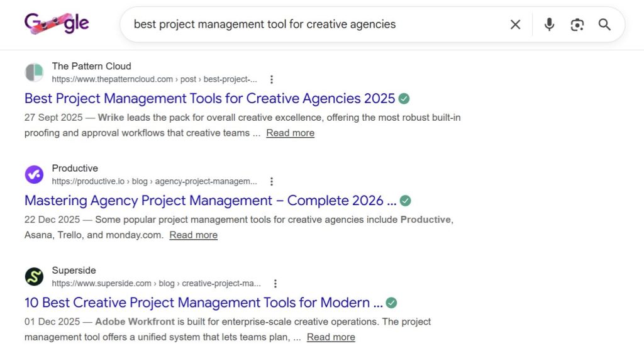Open more options for Pattern Cloud result
Viewport: 644px width, 358px height.
[272, 79]
